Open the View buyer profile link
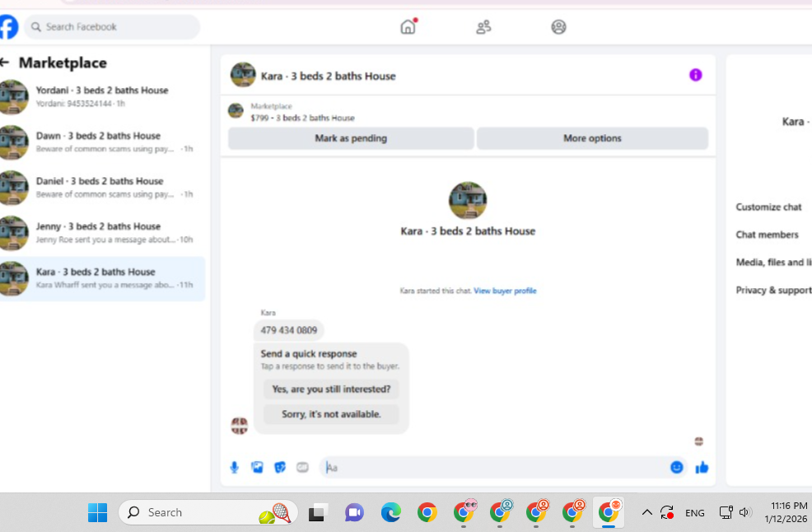 click(x=505, y=291)
